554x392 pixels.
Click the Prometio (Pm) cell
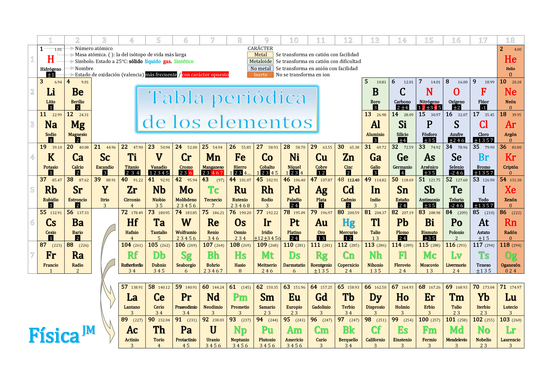(x=240, y=299)
